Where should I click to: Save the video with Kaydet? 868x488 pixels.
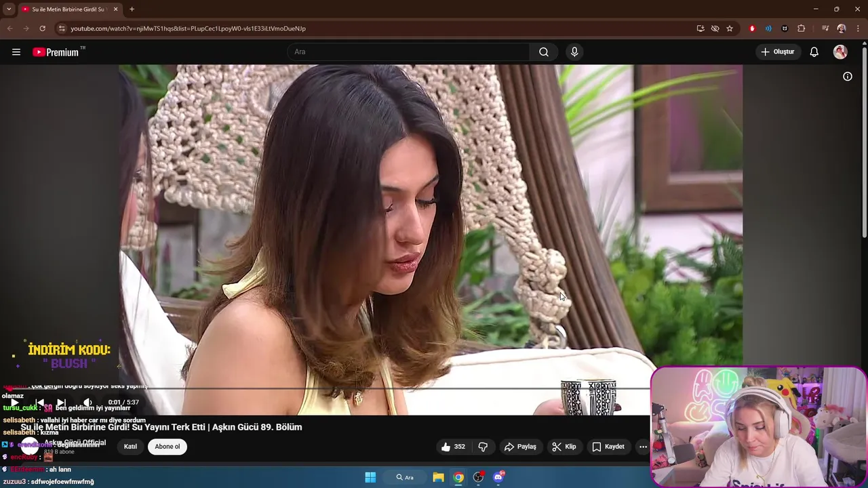point(608,447)
